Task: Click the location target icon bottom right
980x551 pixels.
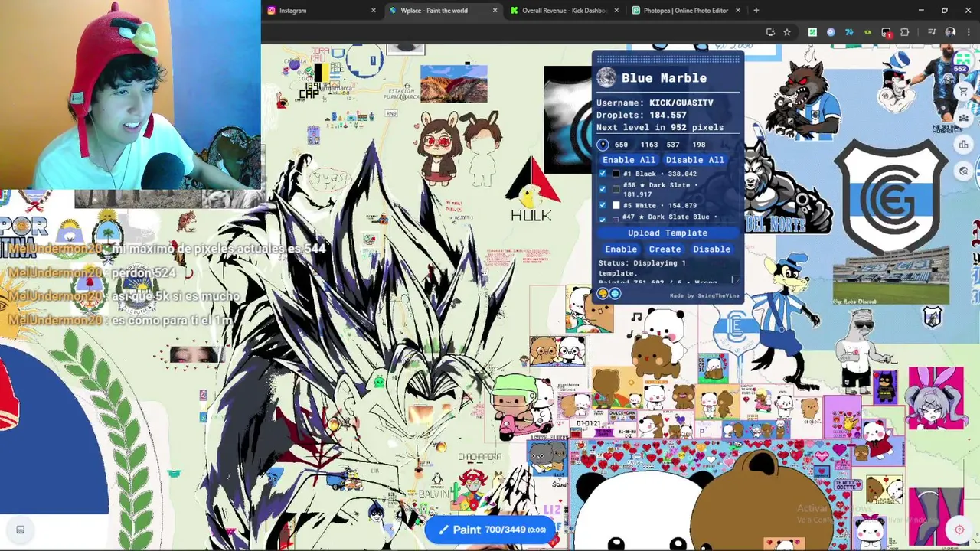Action: pyautogui.click(x=959, y=530)
